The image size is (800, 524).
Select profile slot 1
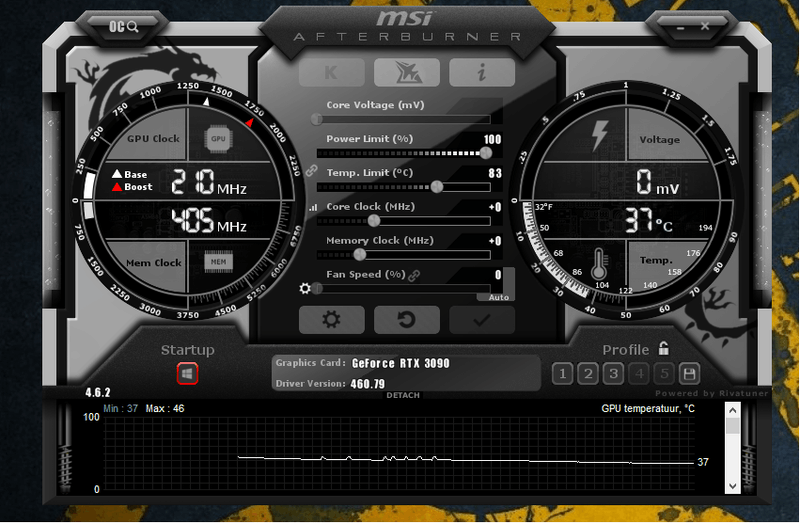[562, 374]
